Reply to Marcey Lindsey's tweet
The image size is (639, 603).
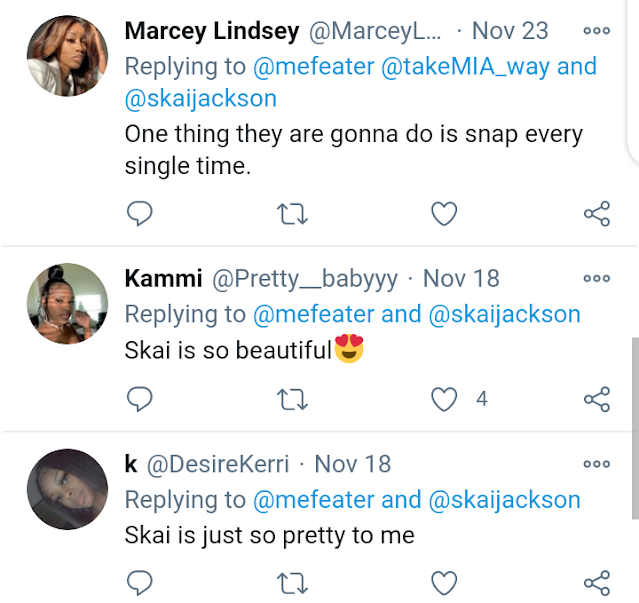141,213
